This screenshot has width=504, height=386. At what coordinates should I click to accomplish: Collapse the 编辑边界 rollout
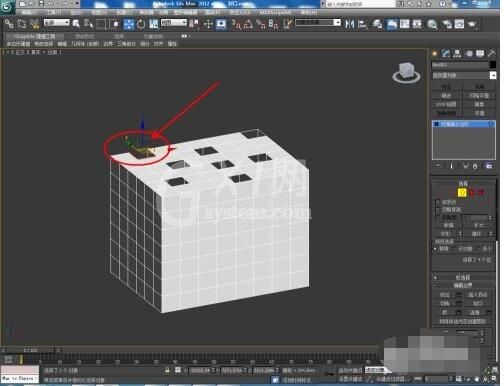(x=463, y=285)
